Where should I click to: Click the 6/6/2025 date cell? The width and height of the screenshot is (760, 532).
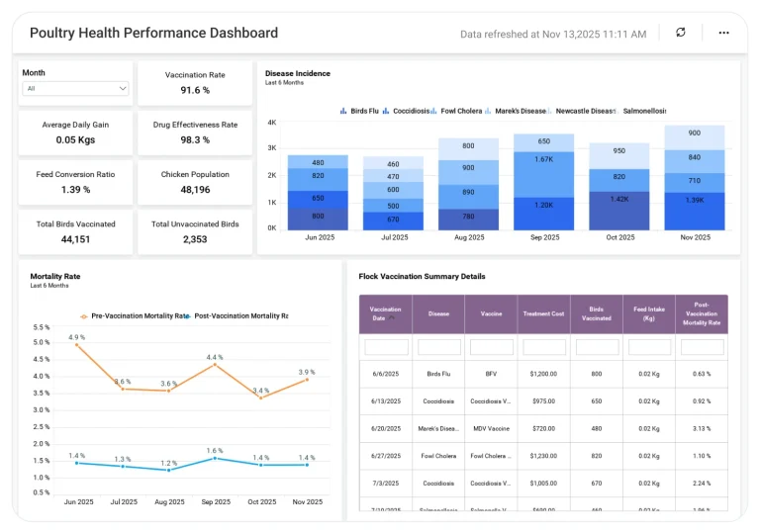[x=386, y=374]
